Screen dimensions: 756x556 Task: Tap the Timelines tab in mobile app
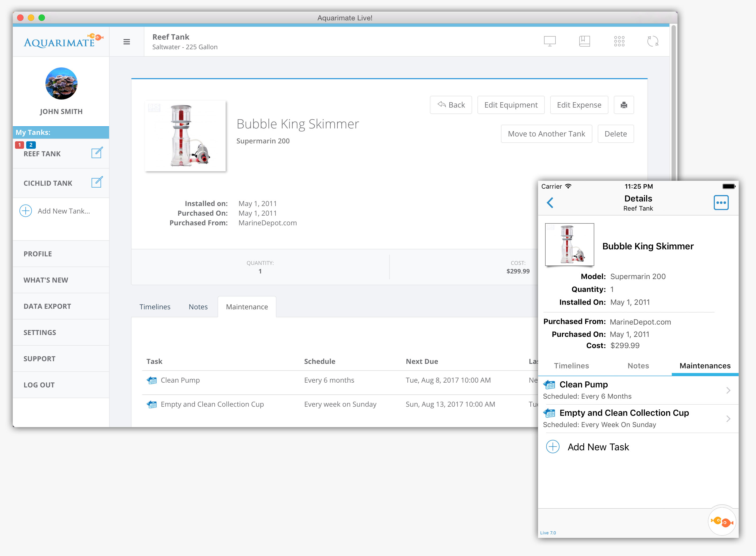571,366
